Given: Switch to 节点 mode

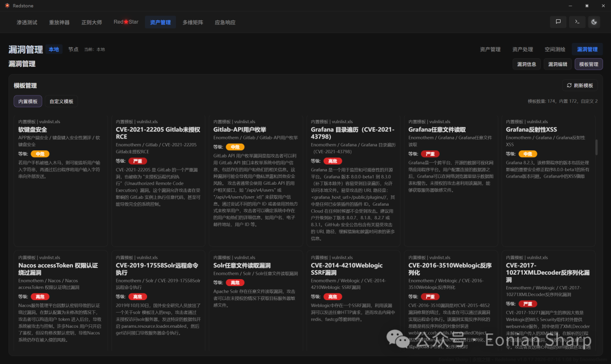Looking at the screenshot, I should (x=73, y=49).
